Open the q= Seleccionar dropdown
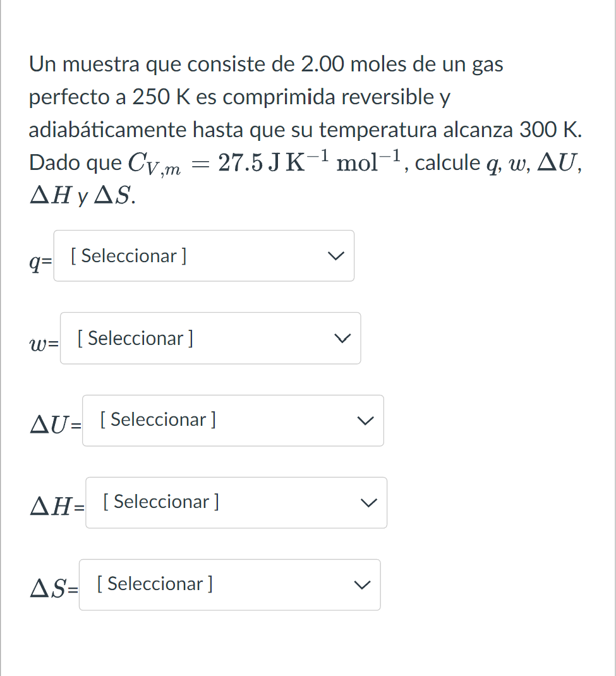Viewport: 616px width, 676px height. pyautogui.click(x=204, y=256)
